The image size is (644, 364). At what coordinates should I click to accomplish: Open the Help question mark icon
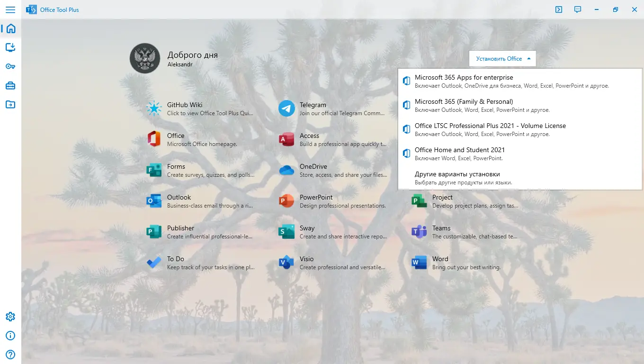click(x=10, y=355)
